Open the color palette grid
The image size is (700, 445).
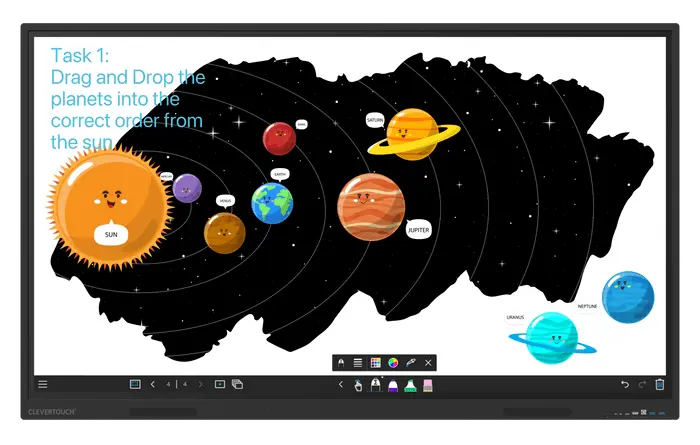point(375,363)
